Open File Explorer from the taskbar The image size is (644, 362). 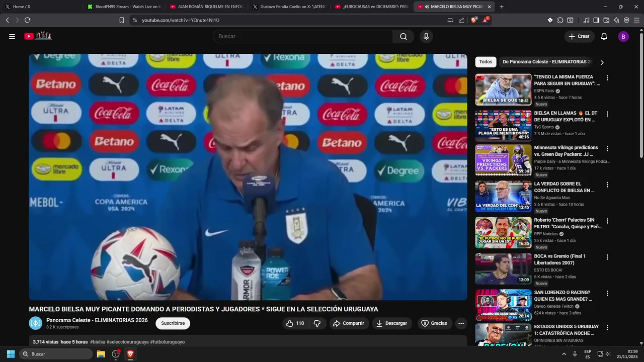pyautogui.click(x=101, y=354)
